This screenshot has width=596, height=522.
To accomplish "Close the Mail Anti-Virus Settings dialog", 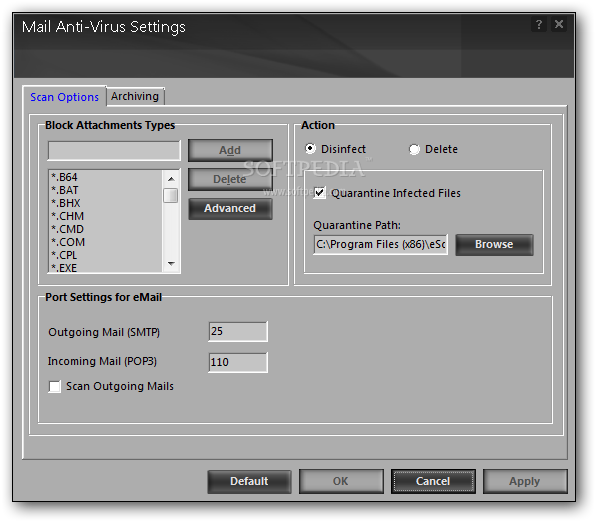I will [559, 25].
